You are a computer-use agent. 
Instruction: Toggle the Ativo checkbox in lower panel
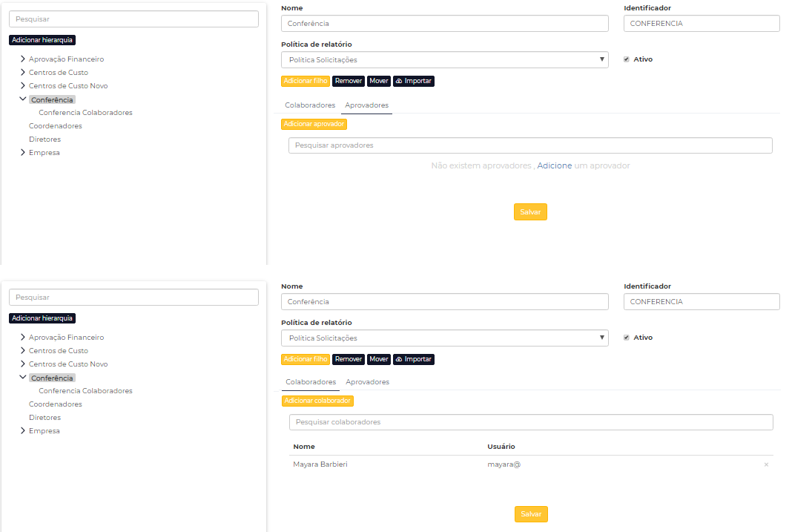(x=626, y=338)
